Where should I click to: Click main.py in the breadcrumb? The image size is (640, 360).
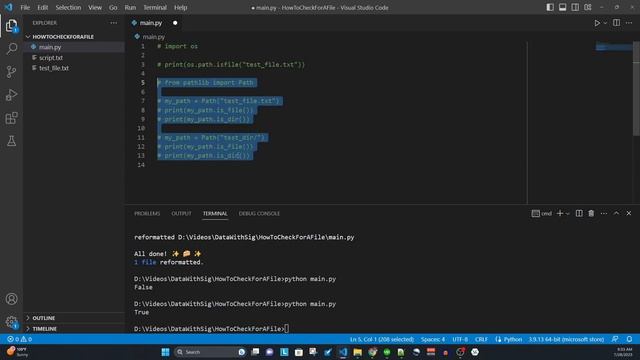(x=153, y=37)
